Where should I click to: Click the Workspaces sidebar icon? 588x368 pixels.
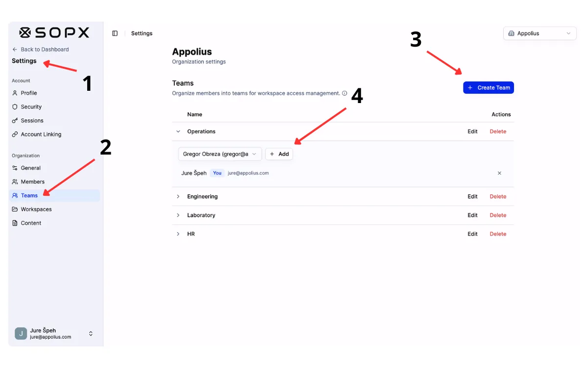[x=15, y=209]
